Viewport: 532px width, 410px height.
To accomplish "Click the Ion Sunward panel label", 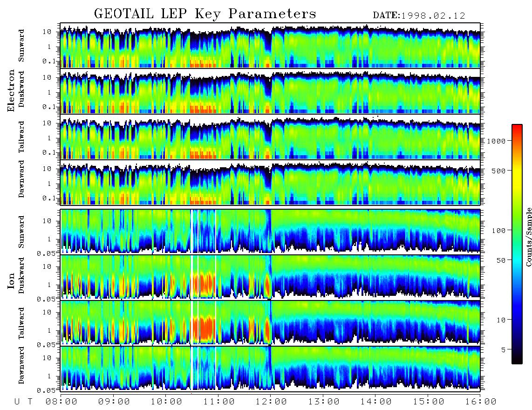I will tap(21, 232).
